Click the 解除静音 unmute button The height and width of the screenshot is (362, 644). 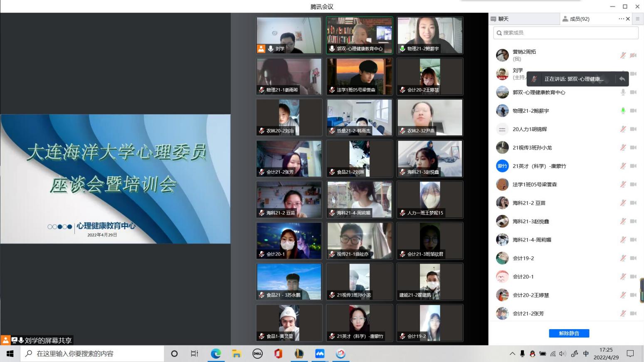coord(569,333)
